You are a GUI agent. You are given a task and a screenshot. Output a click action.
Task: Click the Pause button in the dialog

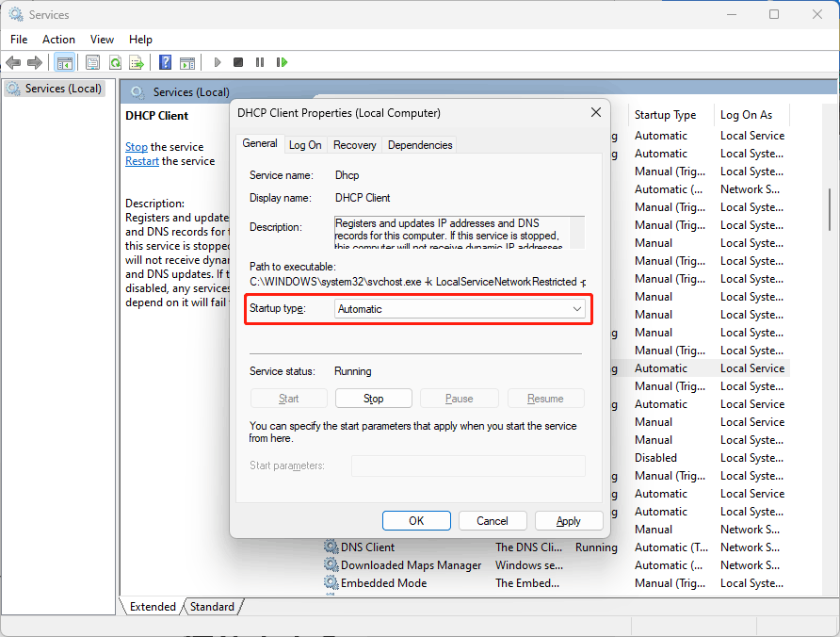(460, 399)
